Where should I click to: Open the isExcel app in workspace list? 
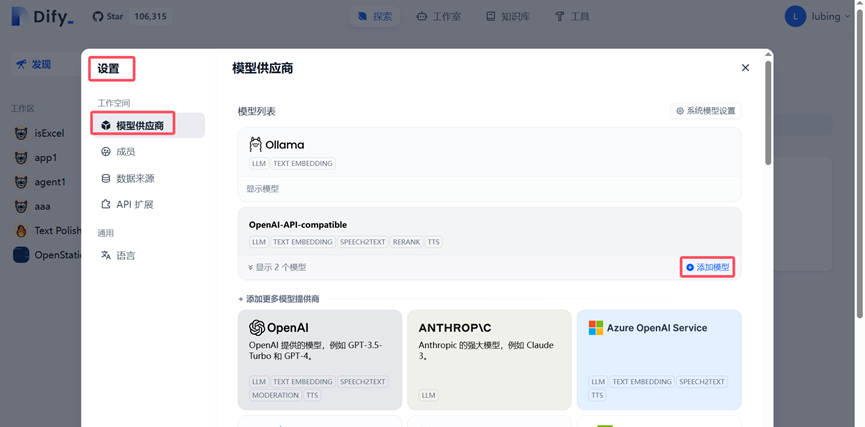(49, 133)
